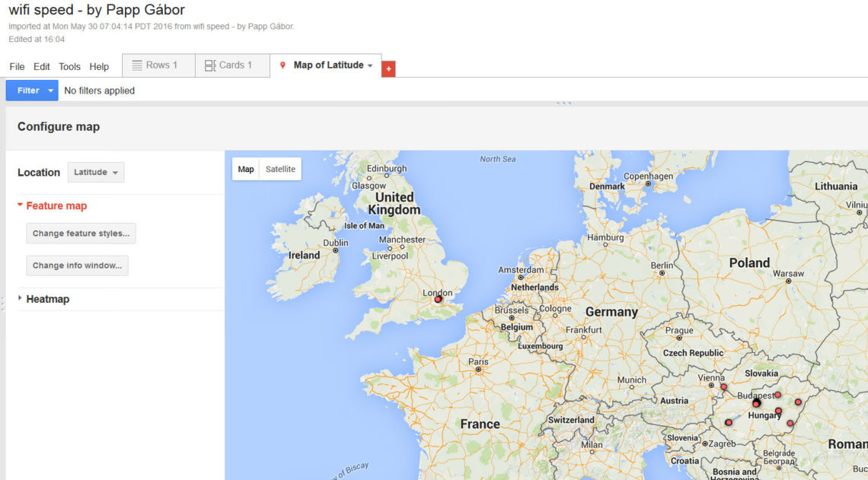868x480 pixels.
Task: Click the Manchester label on the map
Action: click(x=403, y=240)
